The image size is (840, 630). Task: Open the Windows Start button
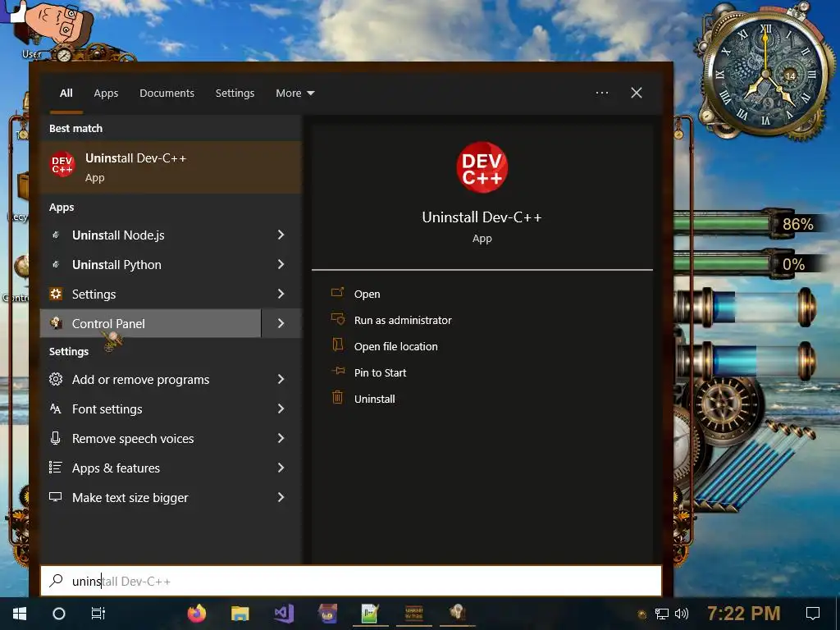(x=20, y=614)
